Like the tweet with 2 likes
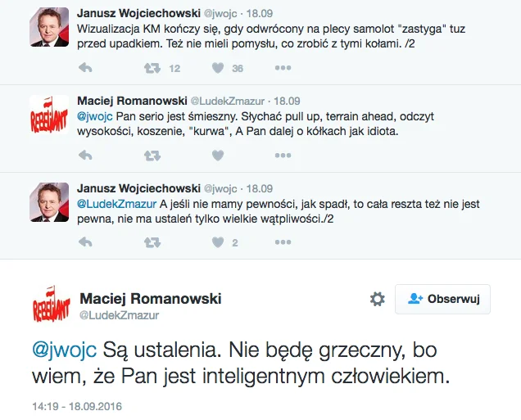Screen dimensions: 521x420 (218, 242)
